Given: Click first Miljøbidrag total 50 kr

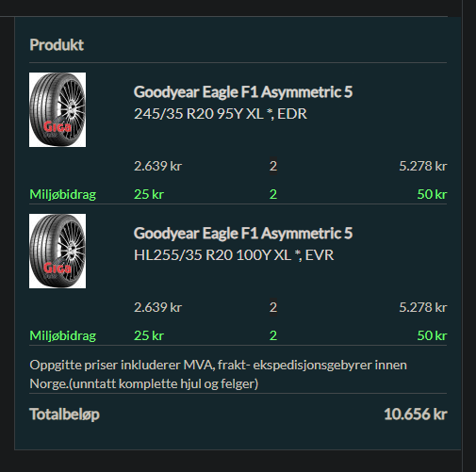Looking at the screenshot, I should click(432, 194).
